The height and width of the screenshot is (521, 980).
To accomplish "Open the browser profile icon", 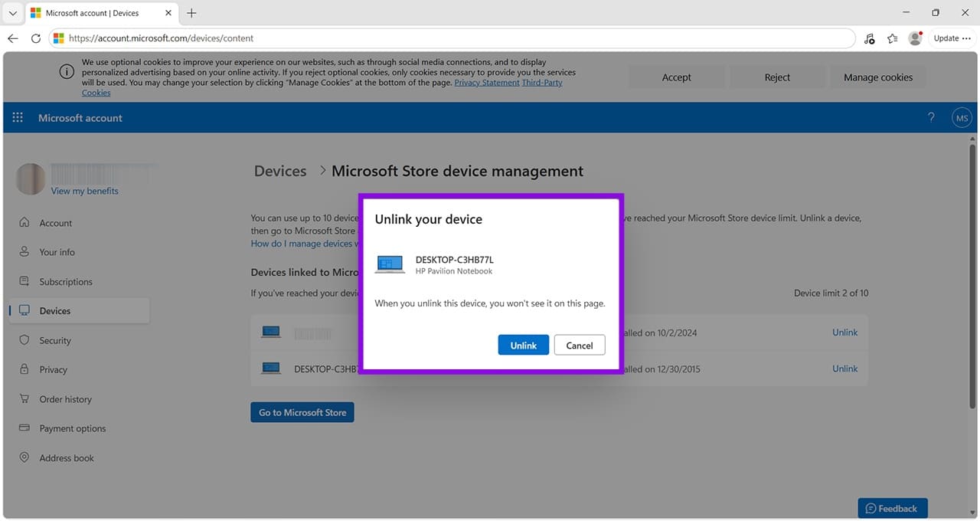I will point(915,38).
